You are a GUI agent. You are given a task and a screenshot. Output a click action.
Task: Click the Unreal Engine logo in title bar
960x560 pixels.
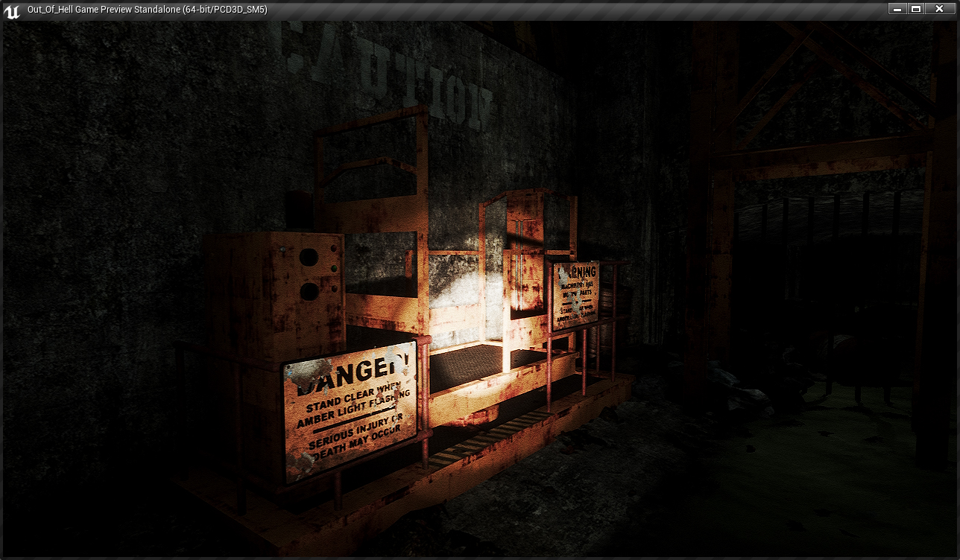coord(11,10)
